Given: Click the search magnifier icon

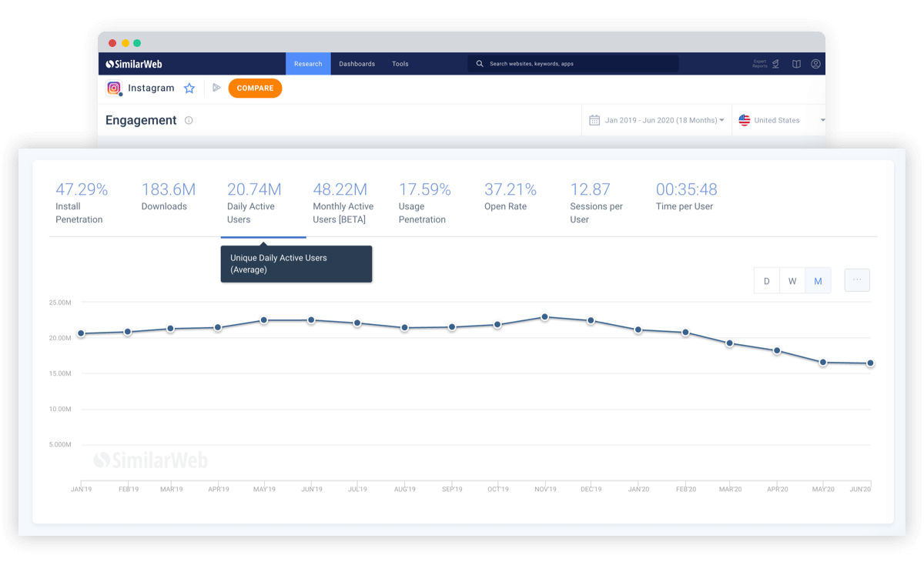Looking at the screenshot, I should [480, 64].
